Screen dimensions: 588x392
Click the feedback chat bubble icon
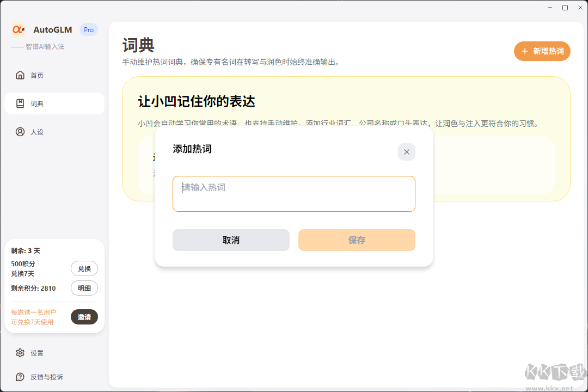tap(20, 377)
